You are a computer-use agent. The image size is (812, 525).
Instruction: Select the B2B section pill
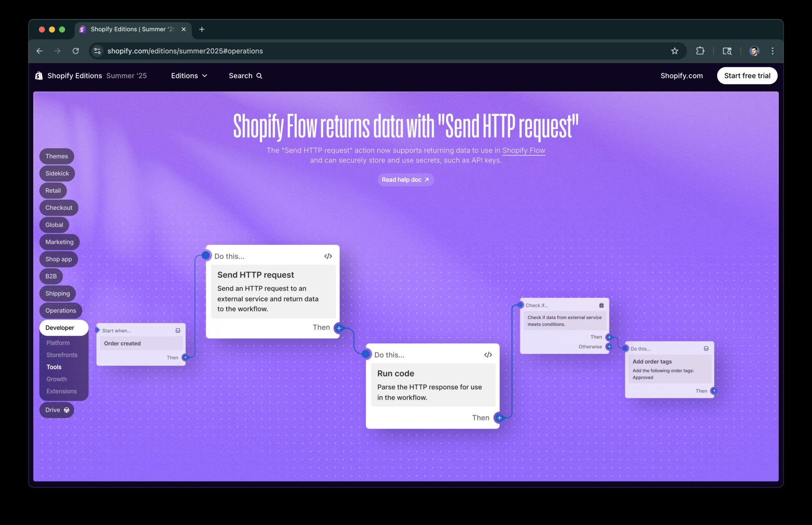(51, 276)
